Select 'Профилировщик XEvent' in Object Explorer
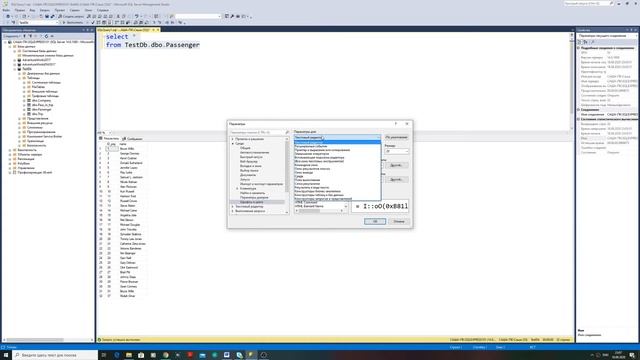This screenshot has height=360, width=640. 34,172
